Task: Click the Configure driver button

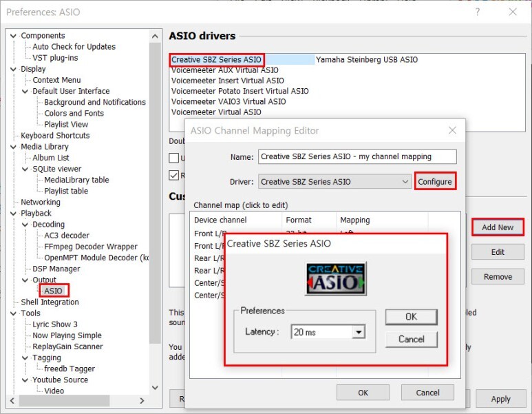Action: pyautogui.click(x=435, y=182)
